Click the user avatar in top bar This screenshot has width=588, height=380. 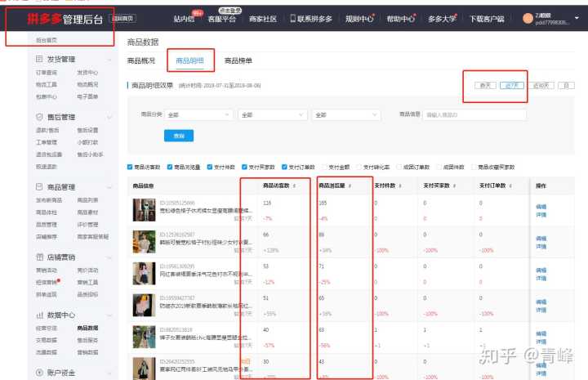tap(528, 18)
